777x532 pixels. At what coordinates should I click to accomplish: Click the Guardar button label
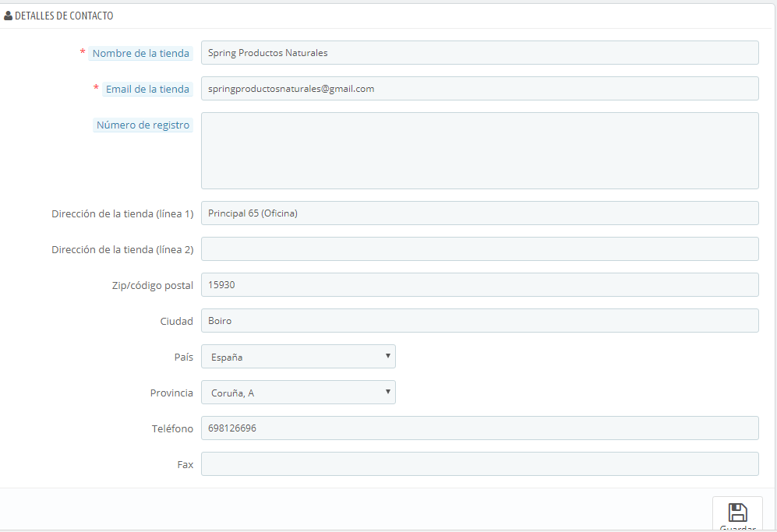click(x=737, y=529)
